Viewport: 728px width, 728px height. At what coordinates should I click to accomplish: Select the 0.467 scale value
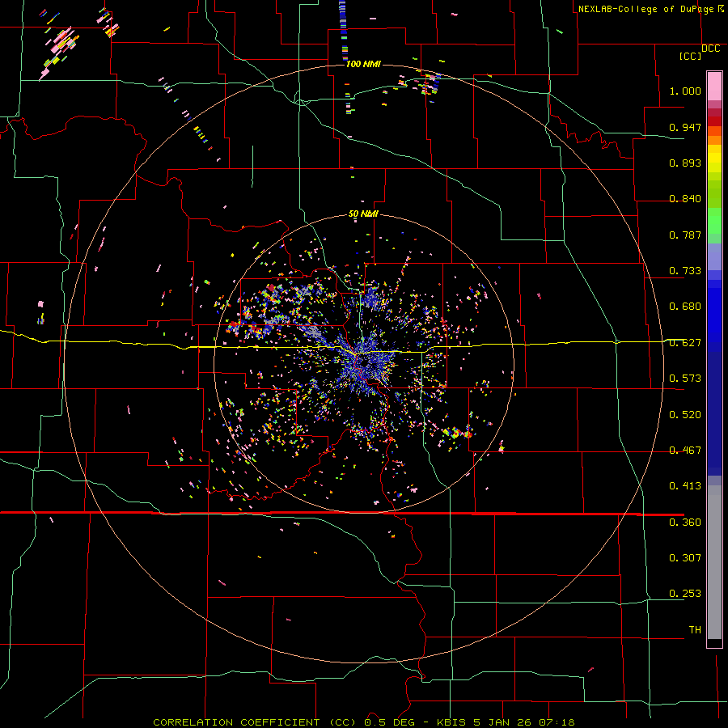point(685,451)
